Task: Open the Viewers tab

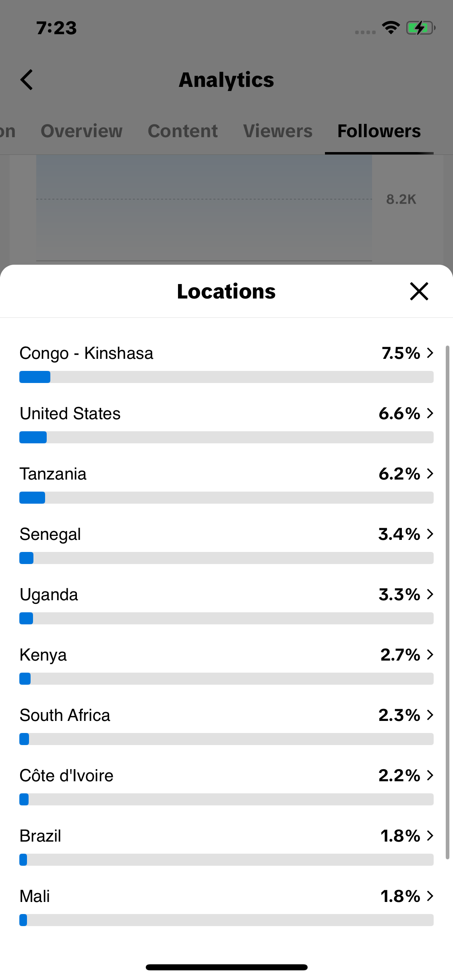Action: pyautogui.click(x=278, y=131)
